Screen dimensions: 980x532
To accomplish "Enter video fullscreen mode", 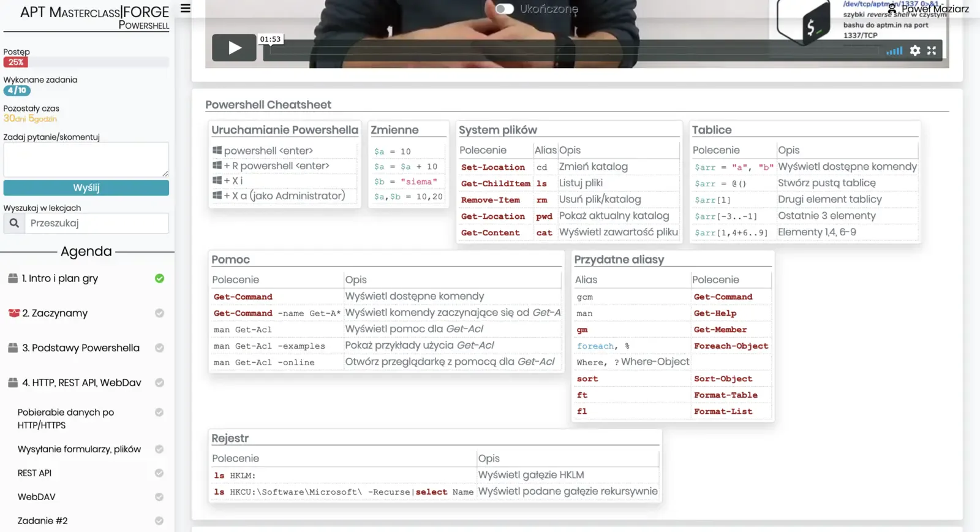I will [x=932, y=51].
